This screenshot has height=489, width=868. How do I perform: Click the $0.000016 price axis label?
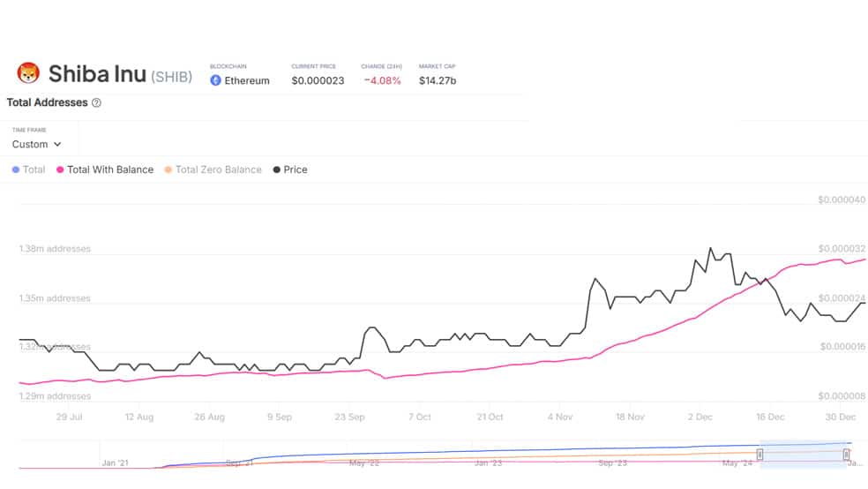(x=842, y=347)
